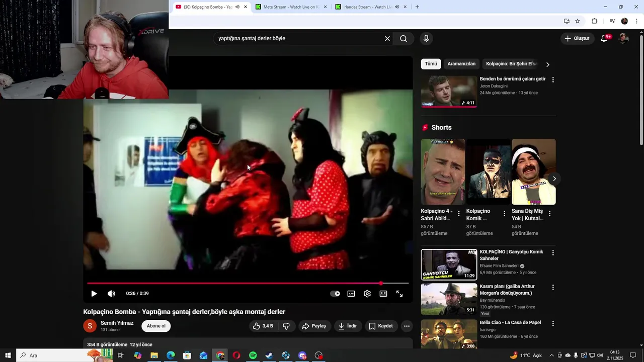Open Kolpaçino 4 - Sabri Abi short

tap(443, 172)
